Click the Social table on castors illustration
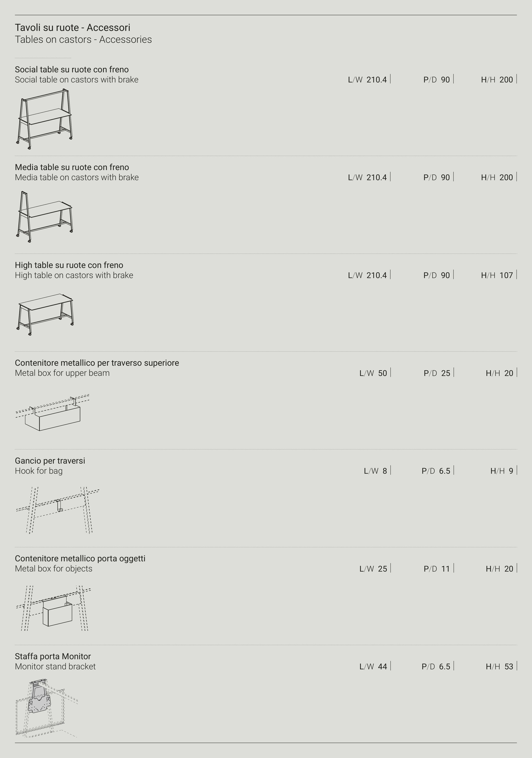 tap(44, 119)
